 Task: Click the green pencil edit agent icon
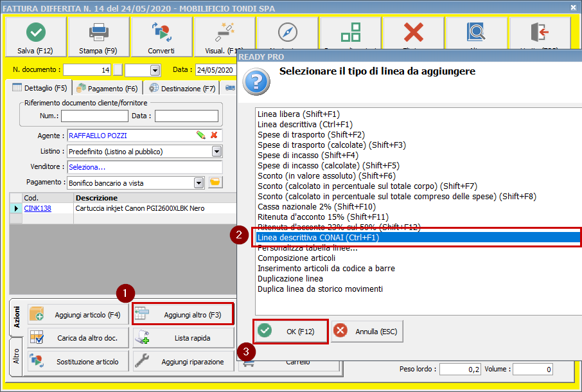point(201,135)
